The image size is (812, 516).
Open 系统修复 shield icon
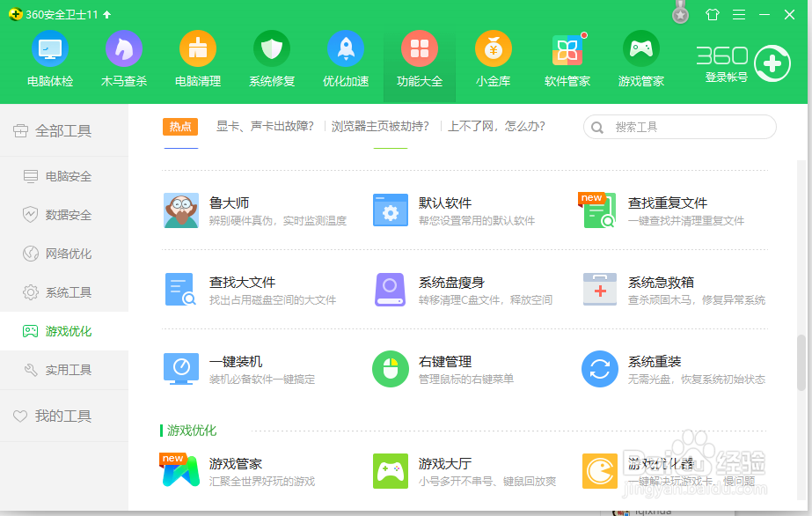point(272,48)
